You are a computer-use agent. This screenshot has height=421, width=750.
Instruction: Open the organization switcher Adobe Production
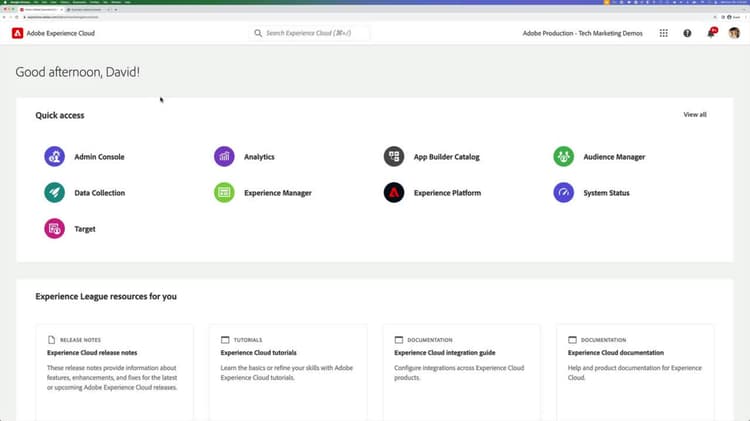click(582, 33)
